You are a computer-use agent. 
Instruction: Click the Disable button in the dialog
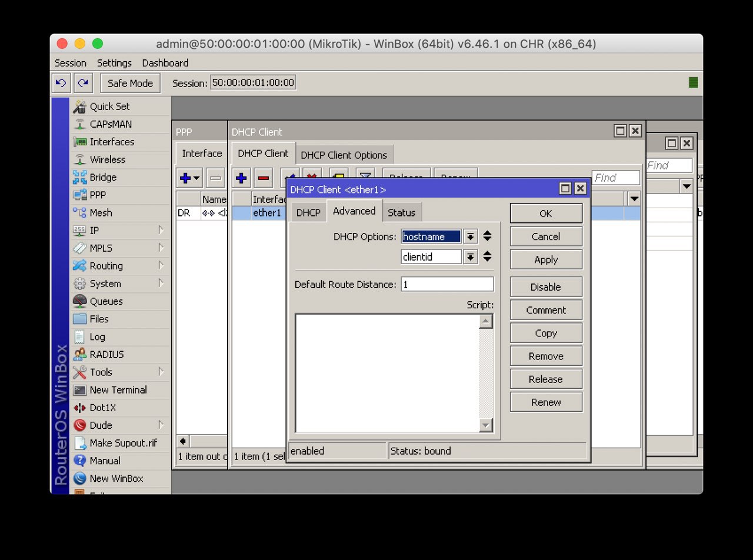coord(546,287)
